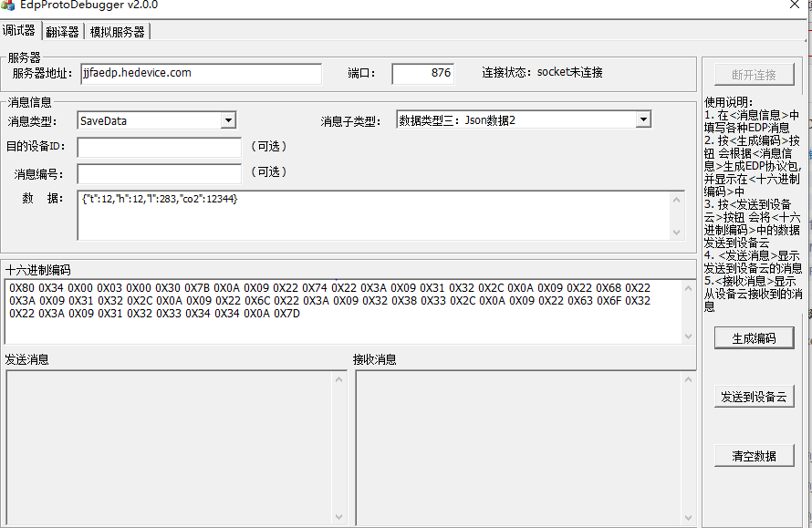Screen dimensions: 812x528
Task: Click down arrow of 十六进制编码 scrollbar
Action: (x=688, y=336)
